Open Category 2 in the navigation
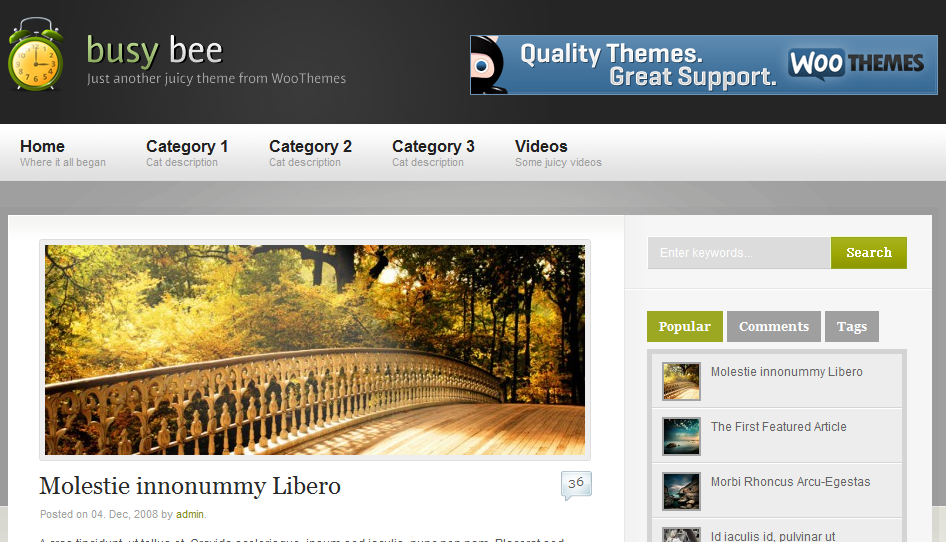This screenshot has width=946, height=542. [310, 146]
